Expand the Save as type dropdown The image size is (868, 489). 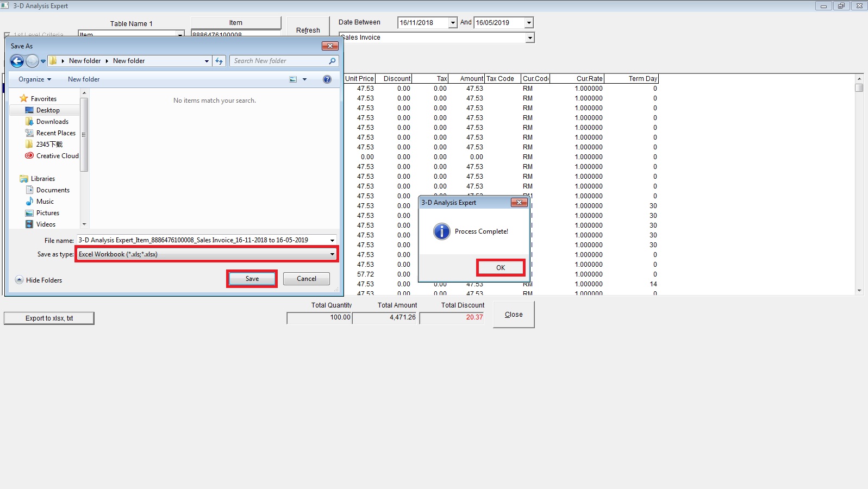tap(332, 254)
